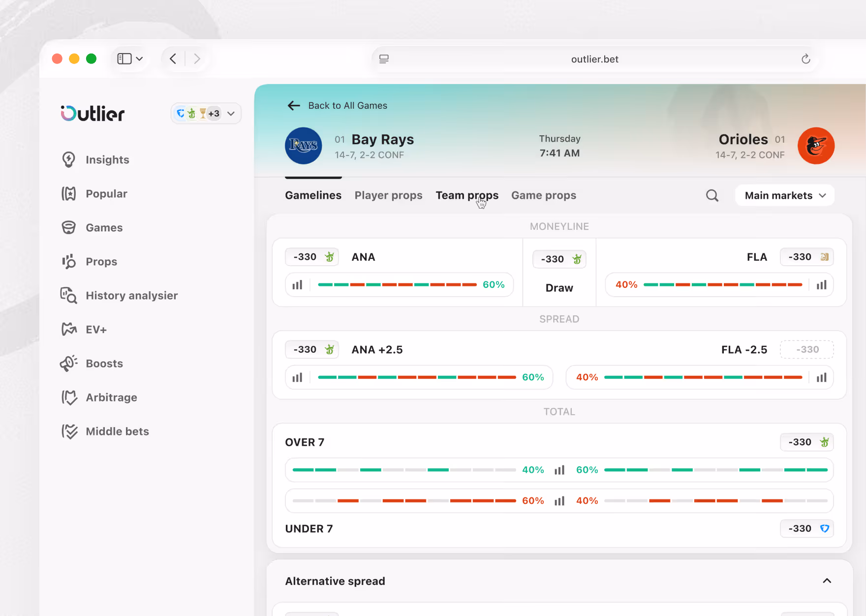Click the MONEYLINE section header
The image size is (866, 616).
click(559, 226)
